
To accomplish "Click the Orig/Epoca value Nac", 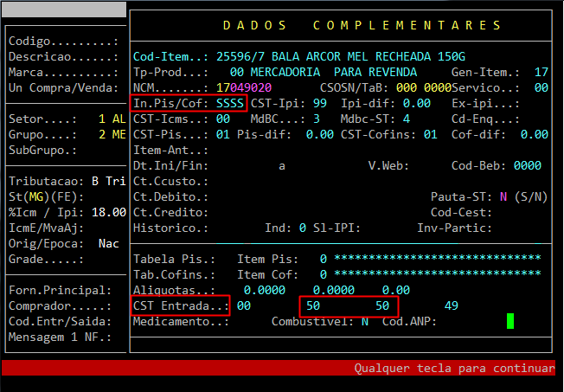I will click(109, 243).
